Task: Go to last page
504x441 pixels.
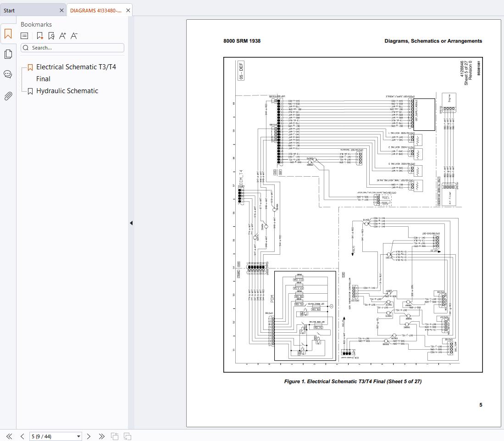Action: (x=101, y=436)
